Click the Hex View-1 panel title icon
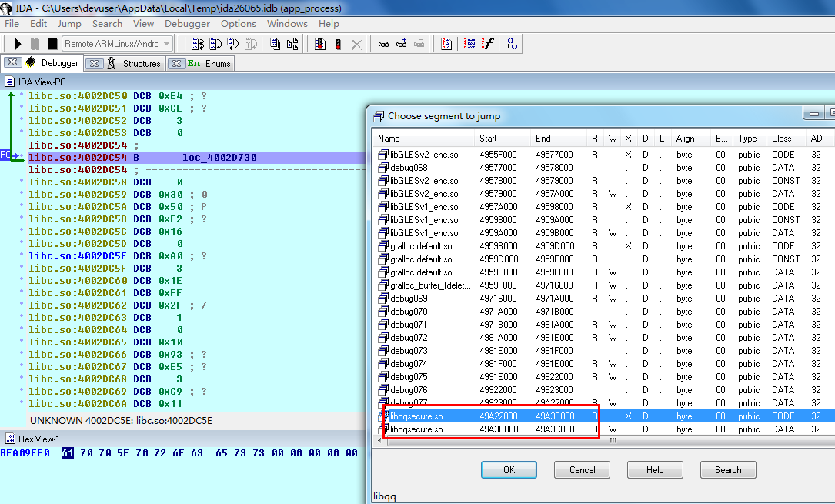Viewport: 835px width, 504px height. pyautogui.click(x=9, y=439)
